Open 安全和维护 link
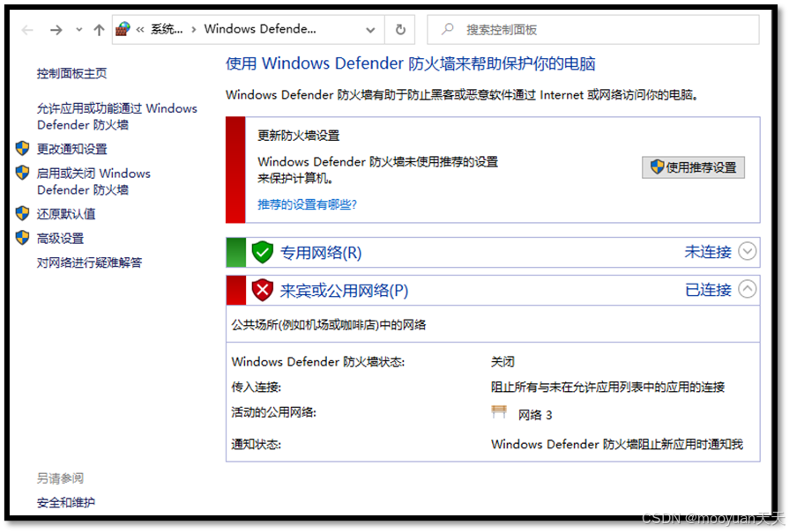This screenshot has height=532, width=789. tap(66, 502)
